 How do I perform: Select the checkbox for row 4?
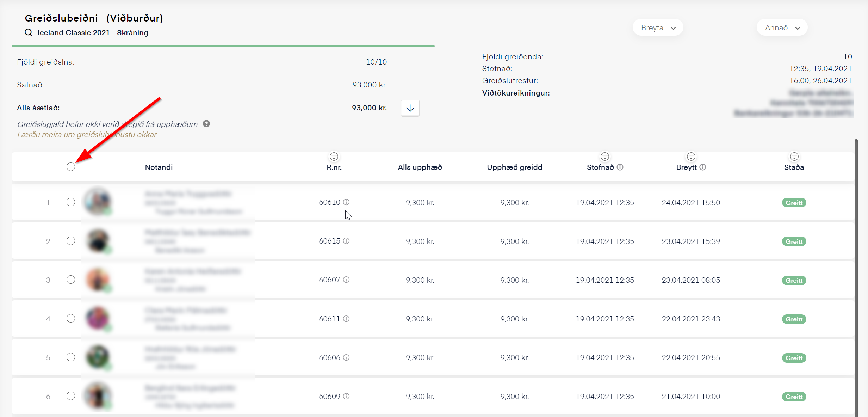click(x=71, y=318)
